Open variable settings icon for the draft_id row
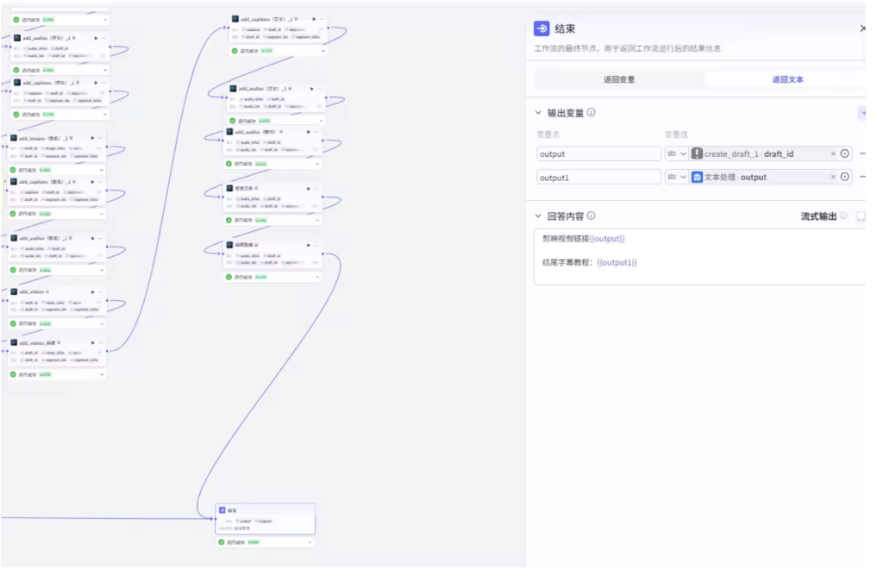Viewport: 883px width, 588px height. click(x=845, y=153)
